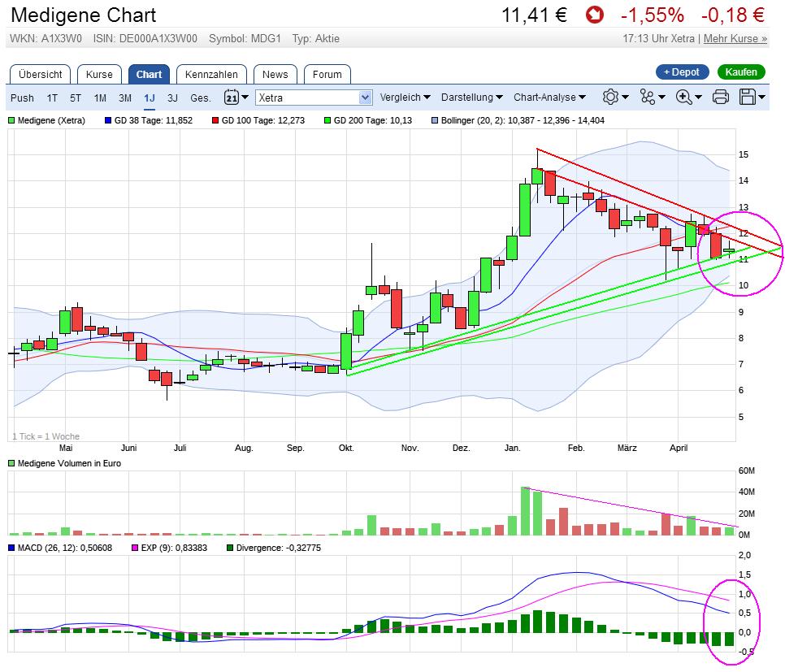Open the Vergleich dropdown
The height and width of the screenshot is (672, 785).
click(405, 98)
